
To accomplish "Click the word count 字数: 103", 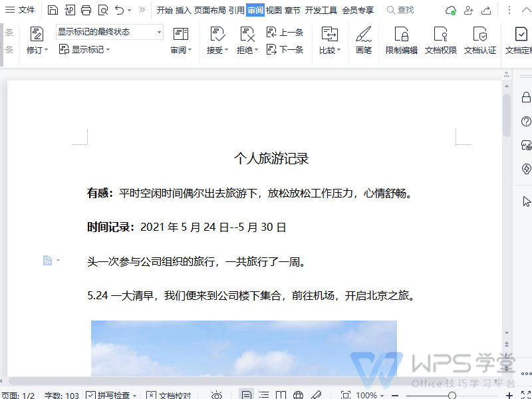I will (61, 396).
